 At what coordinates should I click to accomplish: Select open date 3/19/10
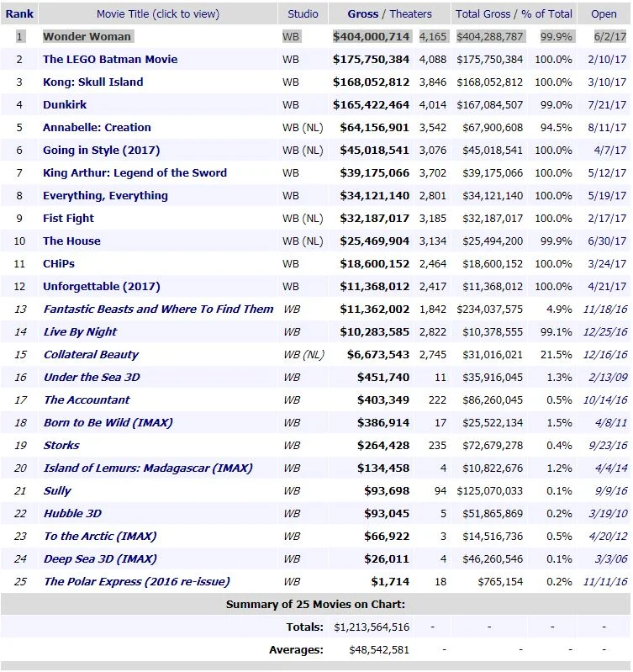coord(608,513)
